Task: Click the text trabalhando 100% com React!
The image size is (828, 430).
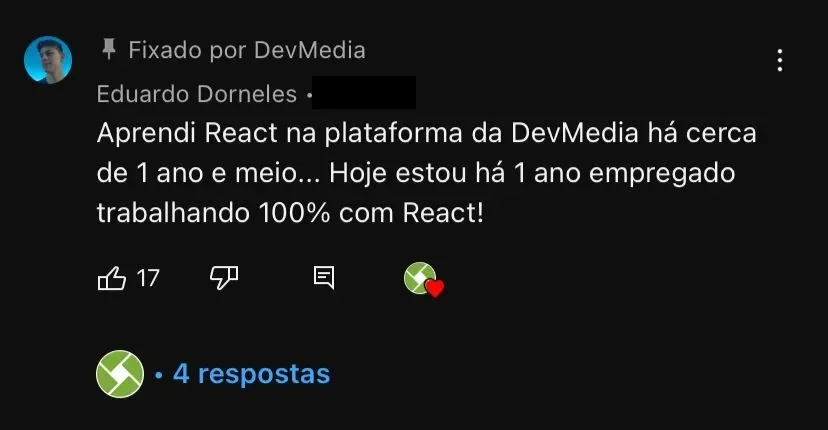Action: pos(290,213)
